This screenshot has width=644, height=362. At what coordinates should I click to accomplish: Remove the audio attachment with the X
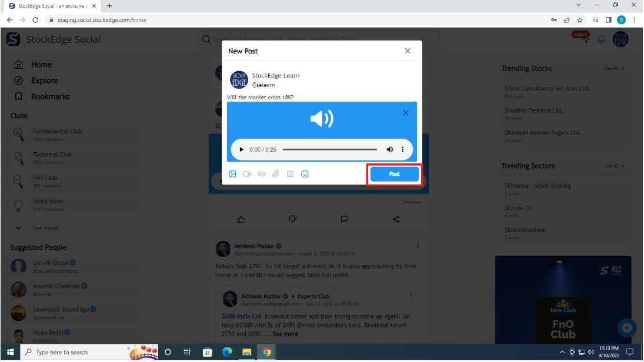click(x=405, y=113)
